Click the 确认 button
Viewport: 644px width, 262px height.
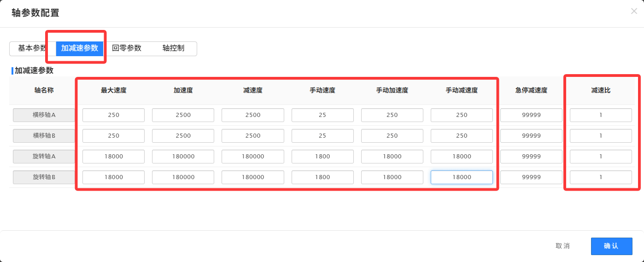[x=611, y=246]
